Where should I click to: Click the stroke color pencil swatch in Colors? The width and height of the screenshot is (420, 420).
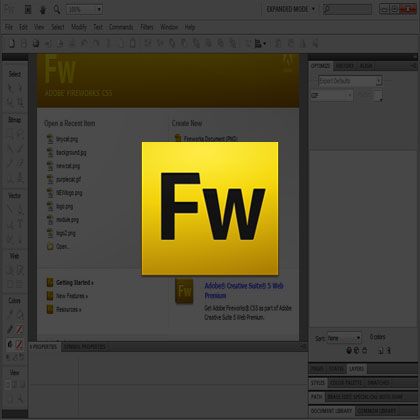pyautogui.click(x=20, y=330)
